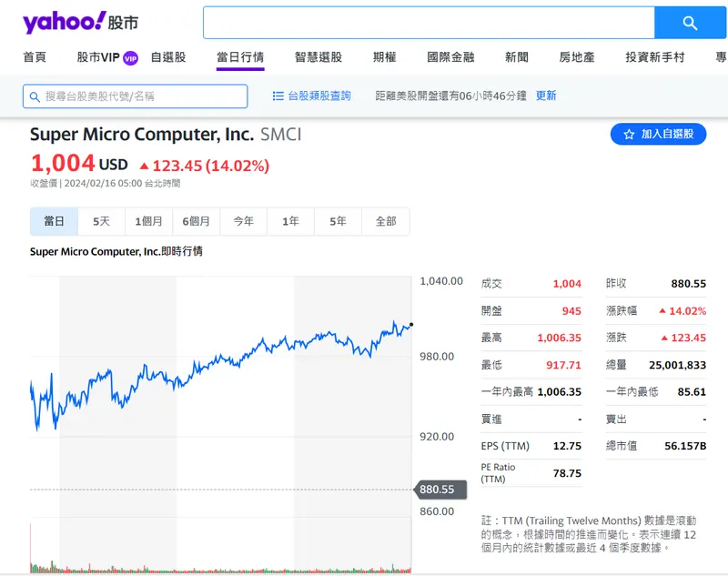Select the 當日 chart range
Screen dimensions: 728x576
[54, 221]
